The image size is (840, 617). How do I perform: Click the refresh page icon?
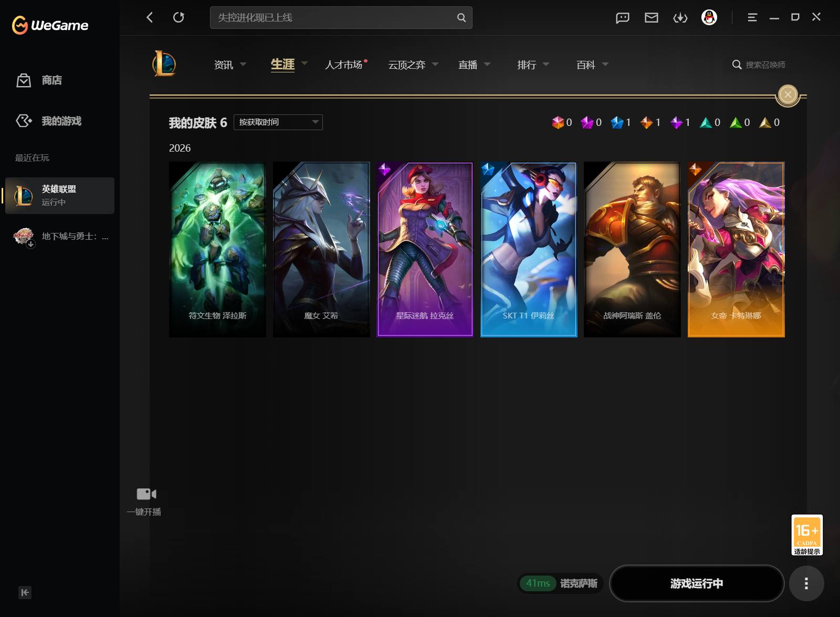click(178, 17)
